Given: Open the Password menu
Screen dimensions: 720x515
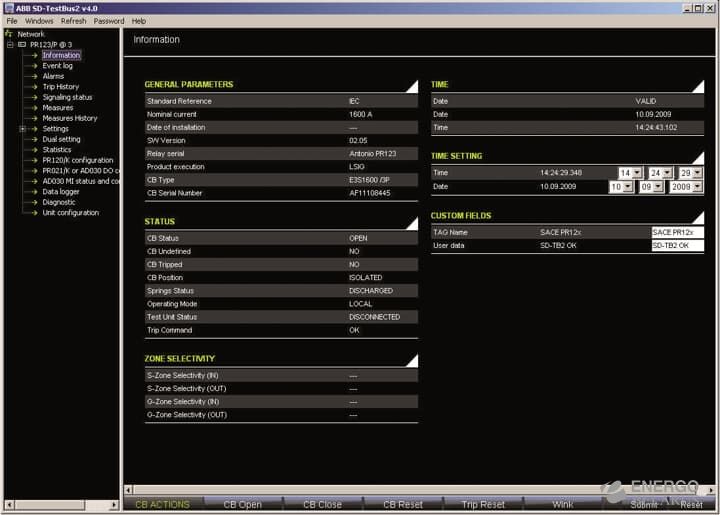Looking at the screenshot, I should pos(109,21).
